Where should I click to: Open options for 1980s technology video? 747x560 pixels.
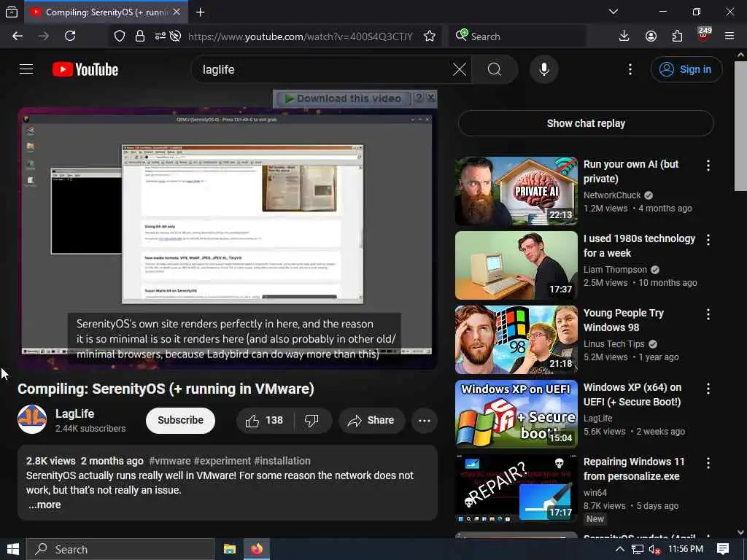coord(708,239)
